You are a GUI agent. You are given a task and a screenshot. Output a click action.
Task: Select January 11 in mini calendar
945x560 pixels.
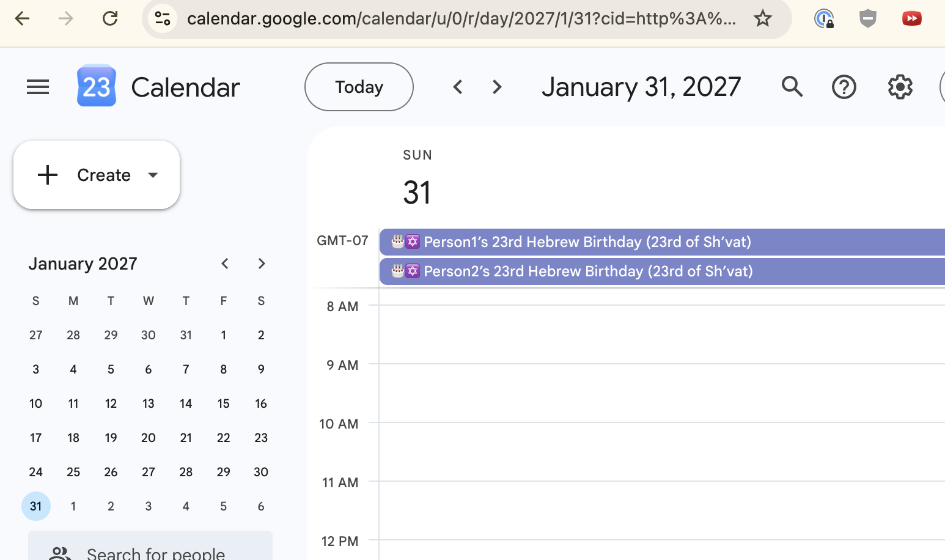73,403
